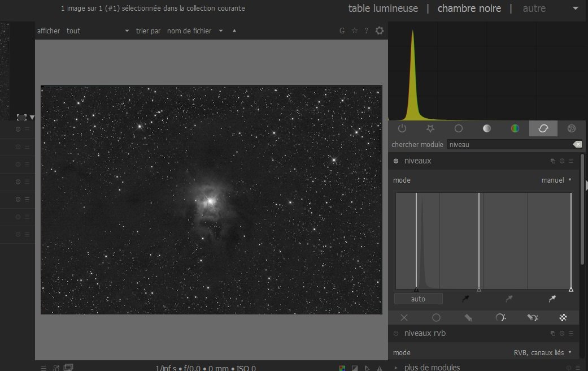Open the color module group
This screenshot has width=588, height=371.
[515, 128]
